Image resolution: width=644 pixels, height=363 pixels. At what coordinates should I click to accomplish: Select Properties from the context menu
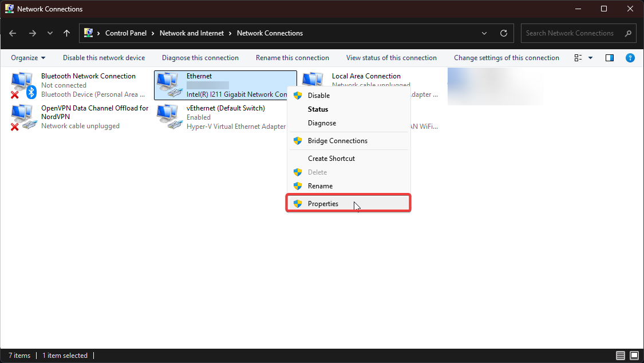point(323,203)
